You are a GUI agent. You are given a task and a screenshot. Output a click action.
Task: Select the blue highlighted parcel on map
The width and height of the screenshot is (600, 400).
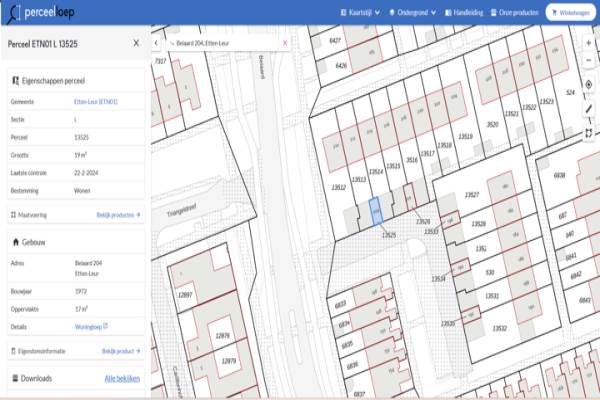[375, 212]
